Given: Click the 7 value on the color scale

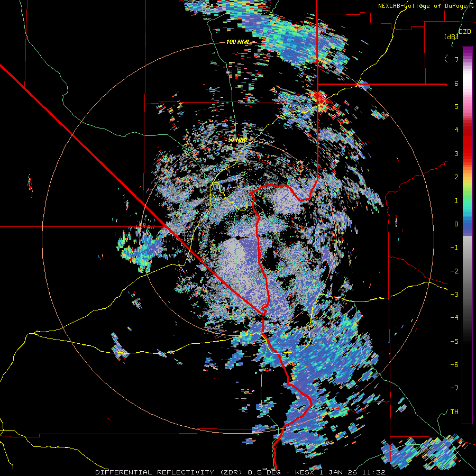Looking at the screenshot, I should coord(456,59).
